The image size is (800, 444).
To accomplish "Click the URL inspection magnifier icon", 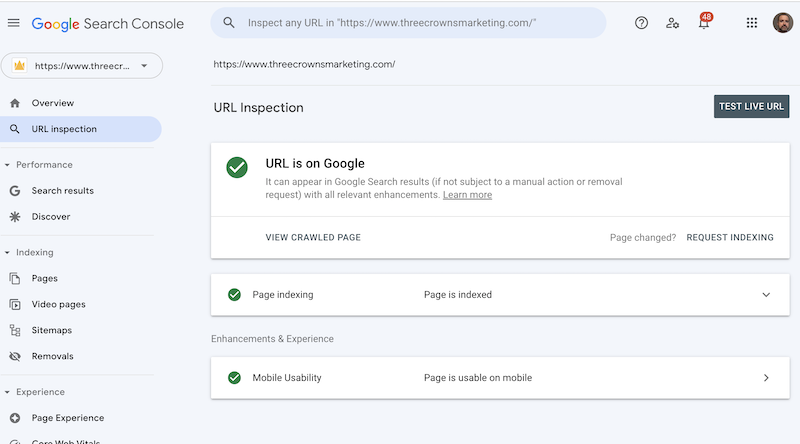I will tap(15, 129).
